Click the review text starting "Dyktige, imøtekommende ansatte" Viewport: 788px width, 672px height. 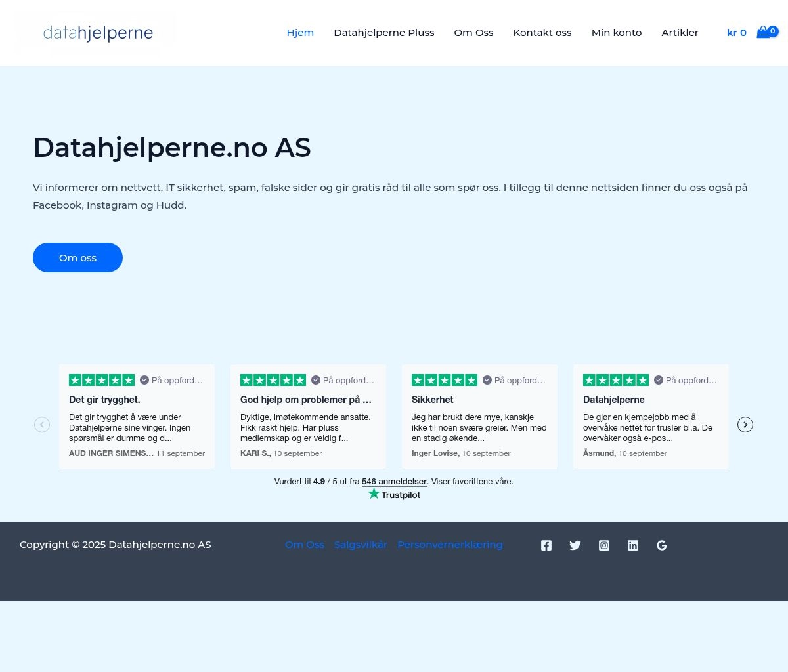[306, 428]
